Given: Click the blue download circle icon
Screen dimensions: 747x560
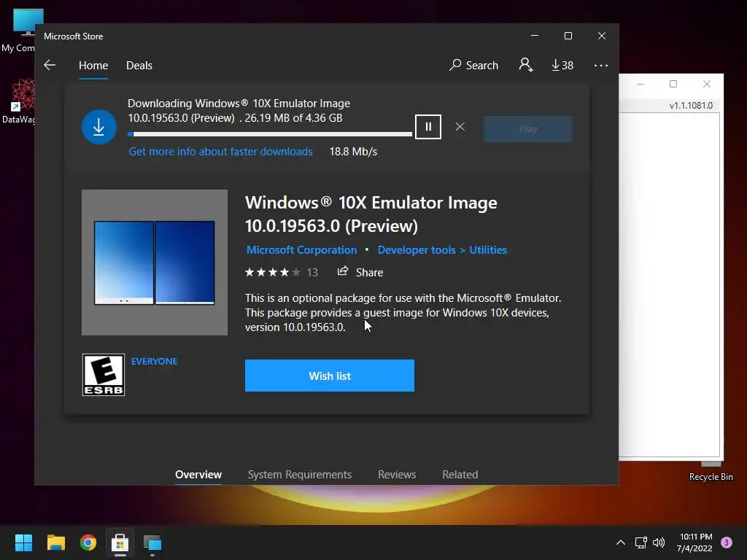Looking at the screenshot, I should [99, 127].
